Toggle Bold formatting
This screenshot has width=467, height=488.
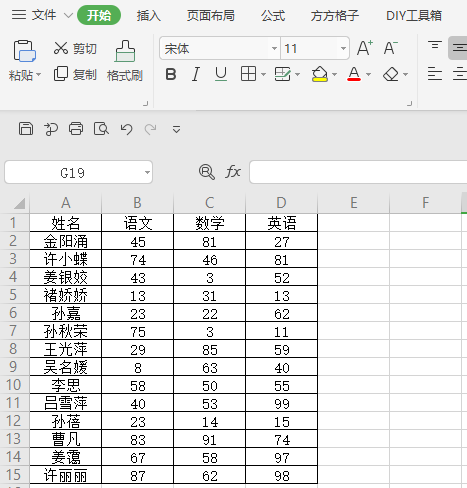click(x=171, y=74)
